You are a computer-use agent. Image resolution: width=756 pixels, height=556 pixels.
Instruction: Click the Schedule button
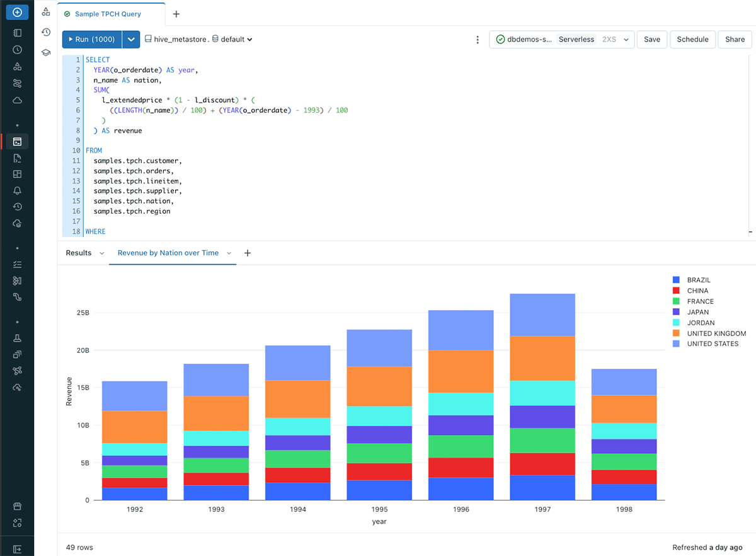692,39
